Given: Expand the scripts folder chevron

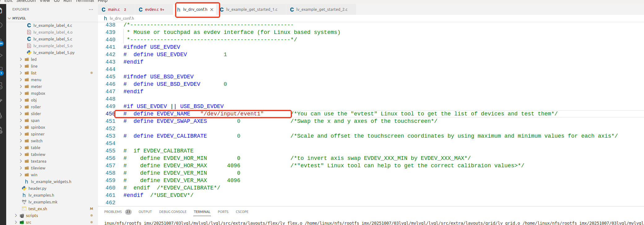Looking at the screenshot, I should (16, 215).
